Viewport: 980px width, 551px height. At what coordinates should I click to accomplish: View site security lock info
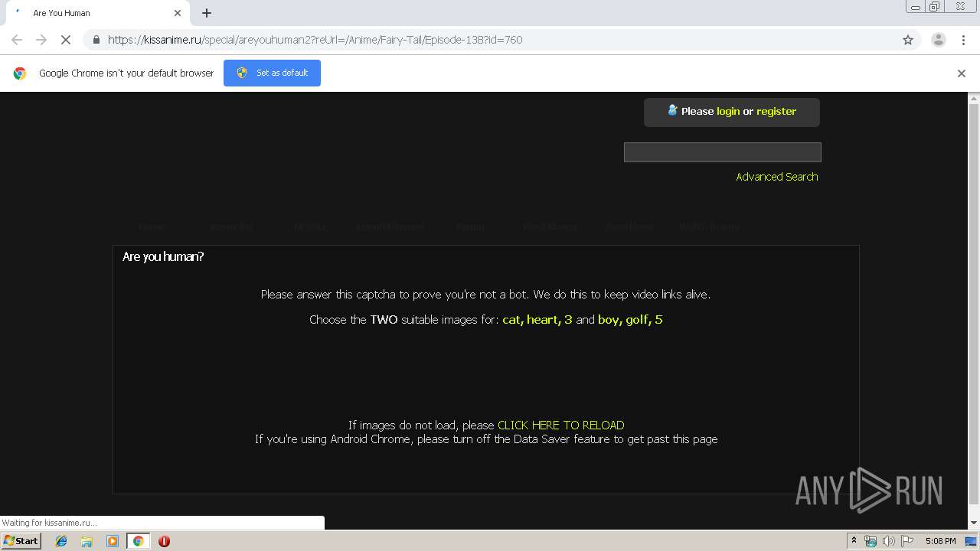96,40
